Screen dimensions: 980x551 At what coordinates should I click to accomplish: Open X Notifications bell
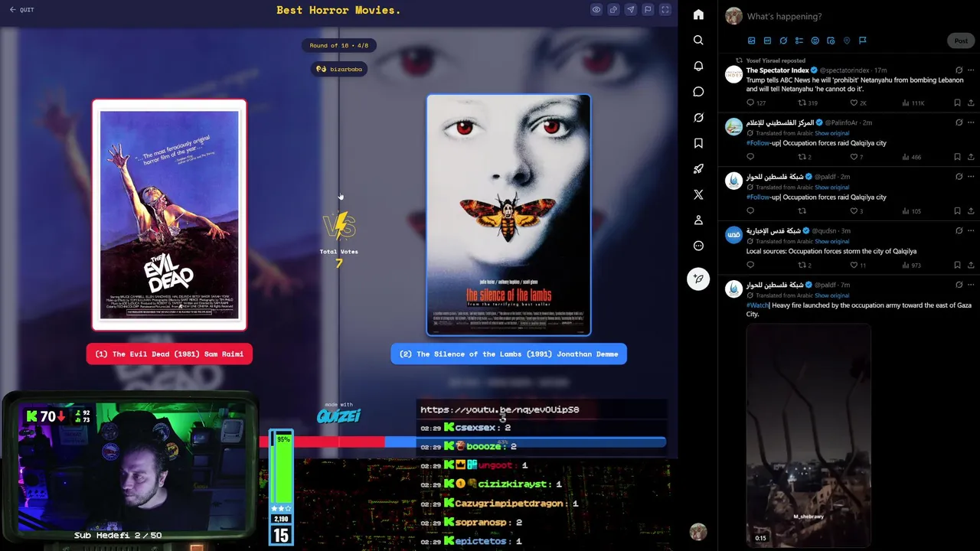[x=698, y=66]
